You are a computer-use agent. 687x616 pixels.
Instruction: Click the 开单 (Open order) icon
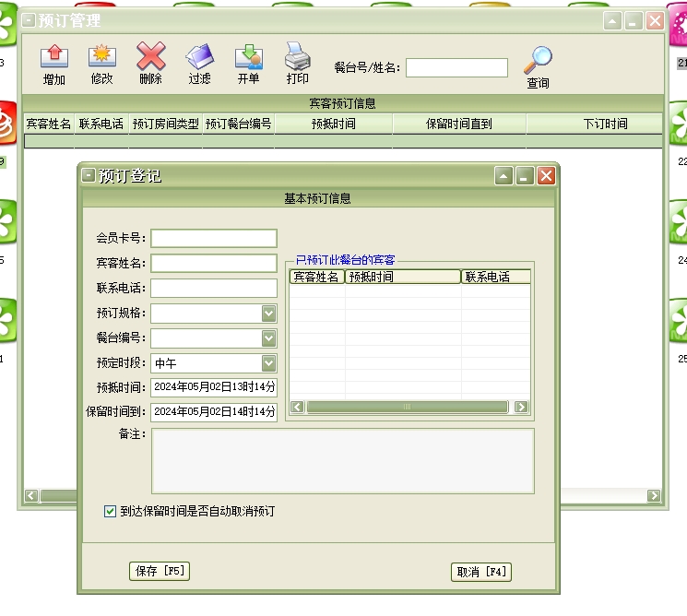pos(248,57)
